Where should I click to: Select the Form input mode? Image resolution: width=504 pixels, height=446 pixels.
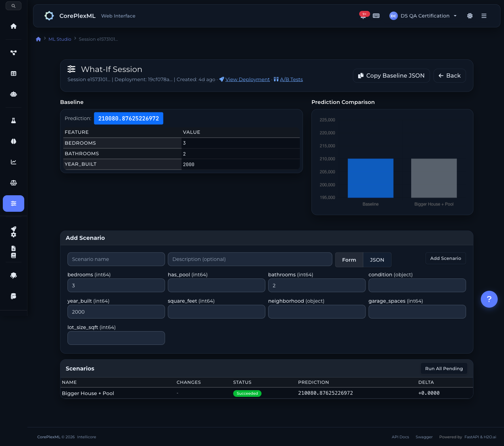(349, 260)
